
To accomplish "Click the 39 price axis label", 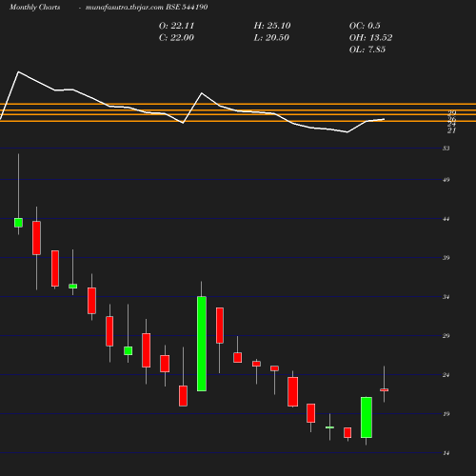I will tap(446, 258).
